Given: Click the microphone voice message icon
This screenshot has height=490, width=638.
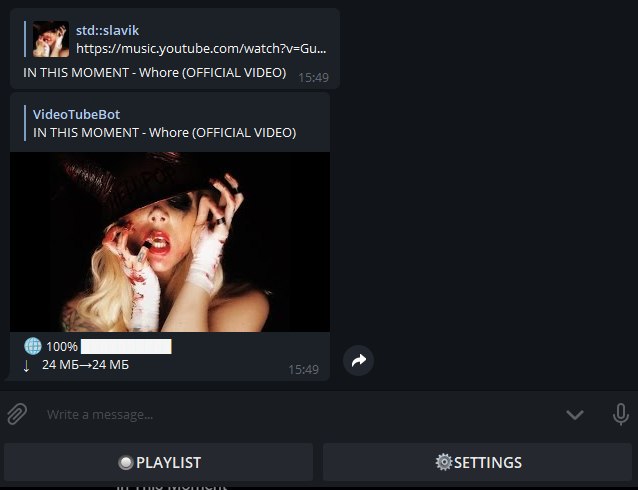Looking at the screenshot, I should [621, 414].
